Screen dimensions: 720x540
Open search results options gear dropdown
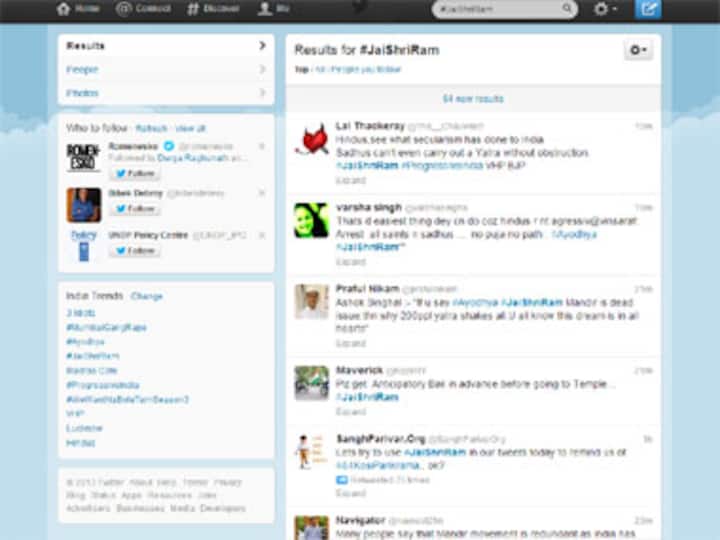tap(638, 50)
